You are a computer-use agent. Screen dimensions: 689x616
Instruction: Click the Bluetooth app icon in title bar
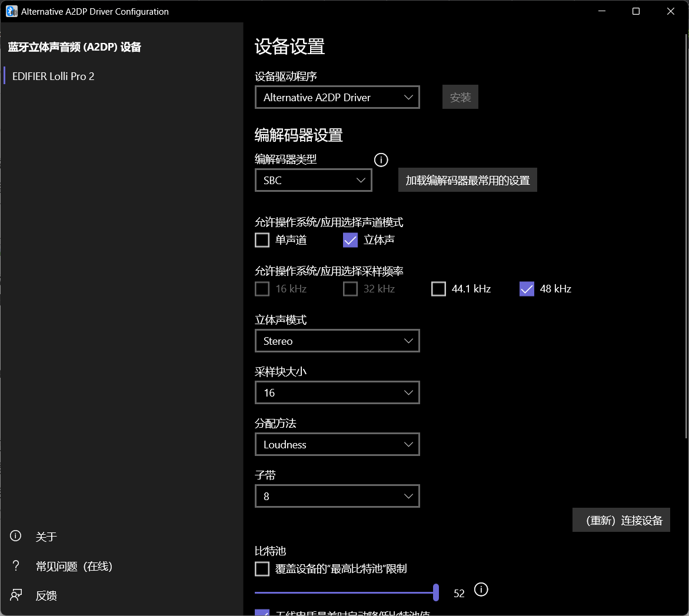[11, 11]
